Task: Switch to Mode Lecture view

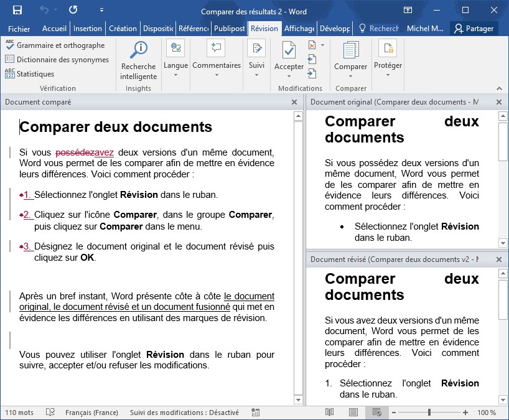Action: pos(330,413)
